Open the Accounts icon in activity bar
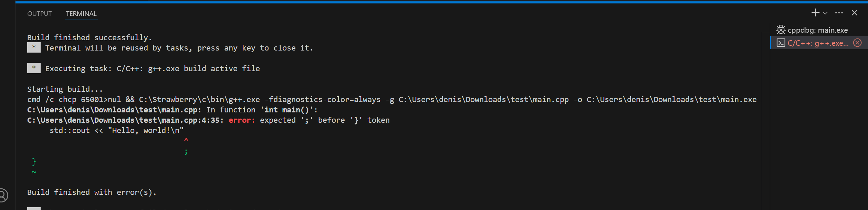 [3, 196]
